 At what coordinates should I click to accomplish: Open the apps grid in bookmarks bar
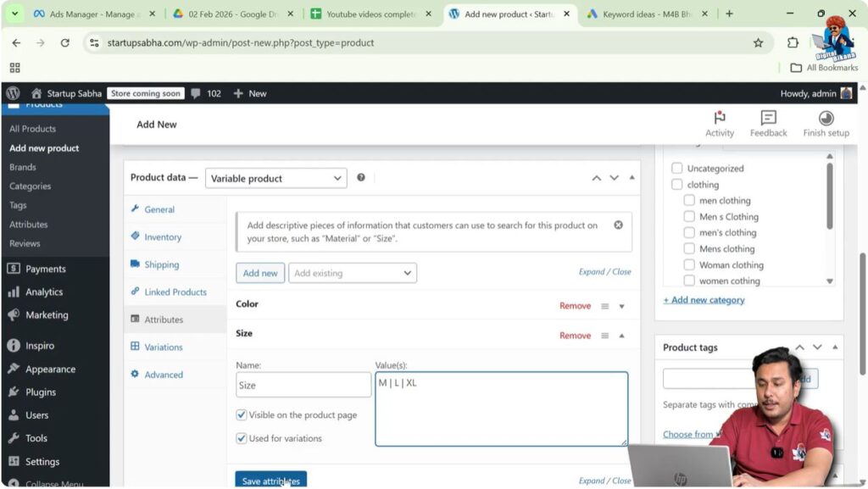[x=15, y=68]
